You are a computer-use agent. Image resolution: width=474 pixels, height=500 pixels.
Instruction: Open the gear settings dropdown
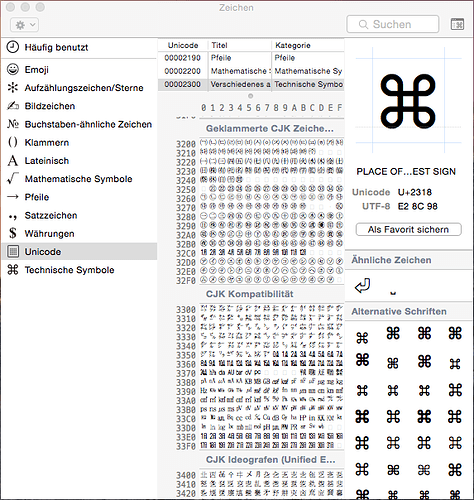tap(25, 25)
